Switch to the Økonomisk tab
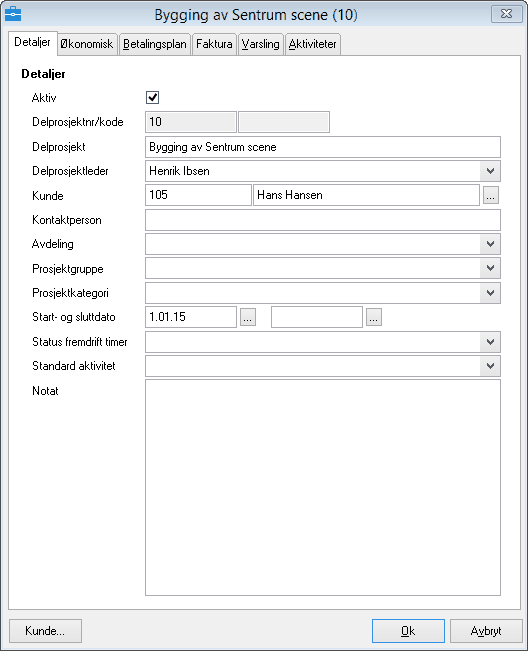The image size is (528, 651). point(87,44)
